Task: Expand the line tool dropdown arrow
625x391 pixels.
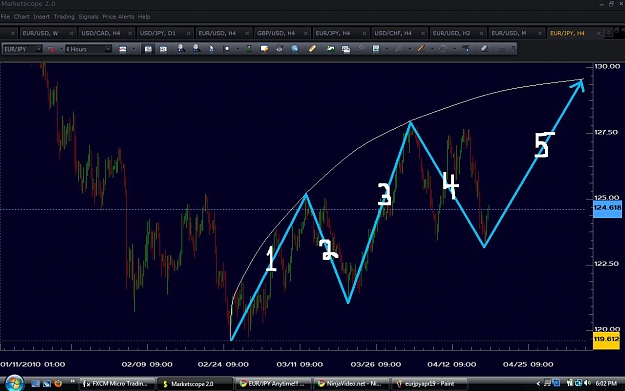Action: 432,49
